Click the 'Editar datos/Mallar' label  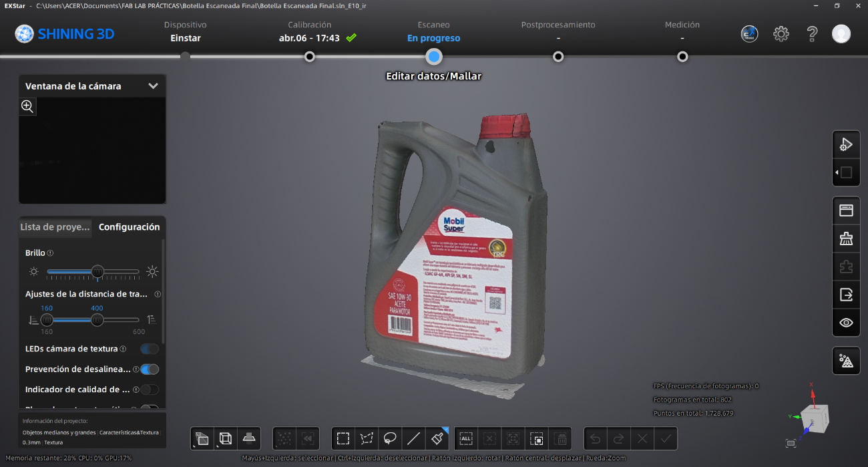tap(434, 76)
